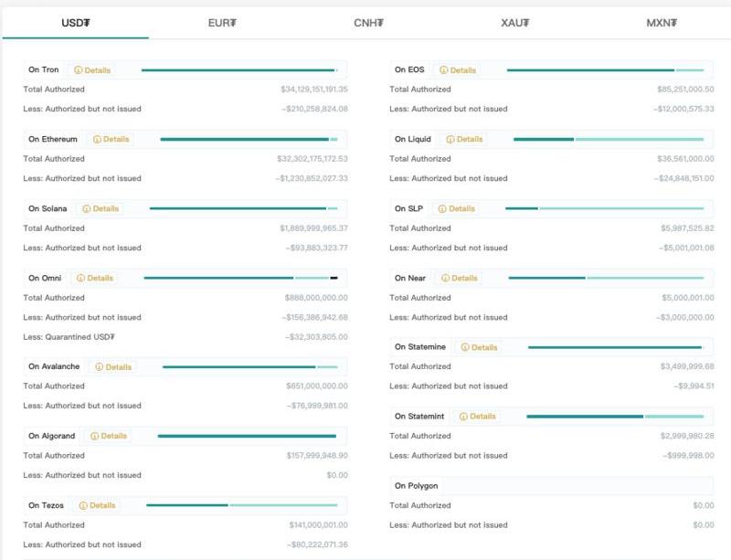Open On Statemint Details link
Viewport: 731px width, 560px height.
(x=478, y=417)
